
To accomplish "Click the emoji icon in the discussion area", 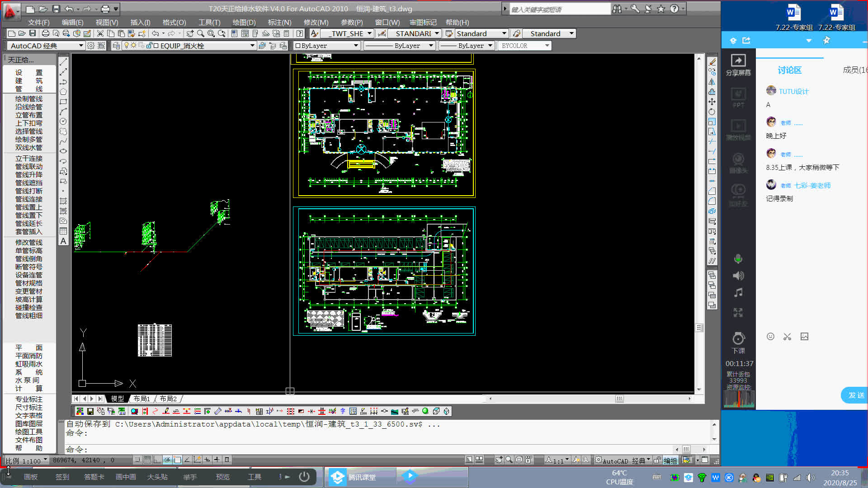I will click(771, 337).
